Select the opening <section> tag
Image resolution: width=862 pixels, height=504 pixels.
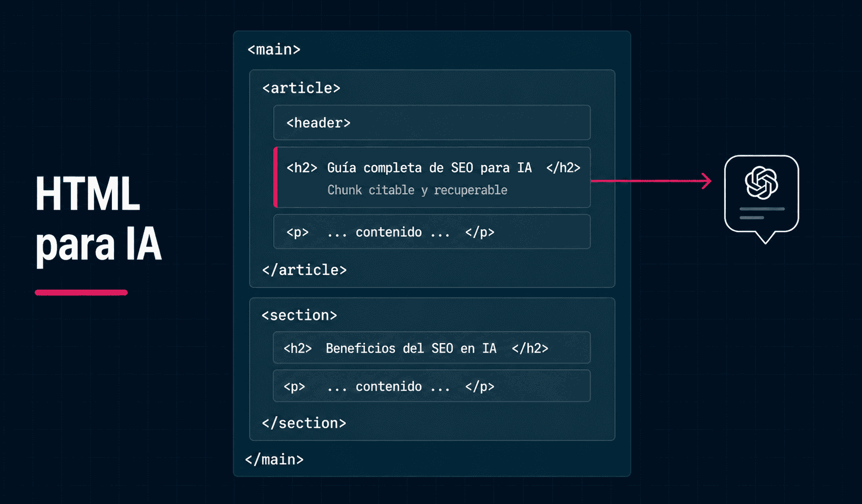pyautogui.click(x=299, y=315)
